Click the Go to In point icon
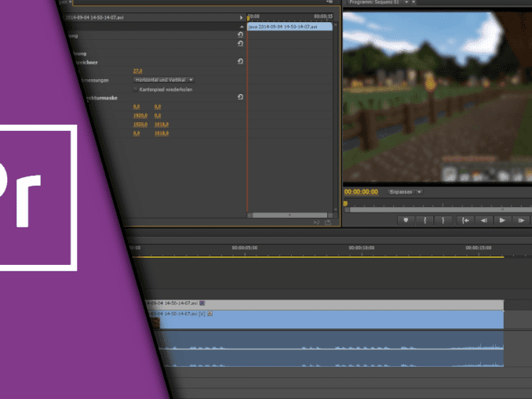Image resolution: width=532 pixels, height=399 pixels. click(x=465, y=220)
